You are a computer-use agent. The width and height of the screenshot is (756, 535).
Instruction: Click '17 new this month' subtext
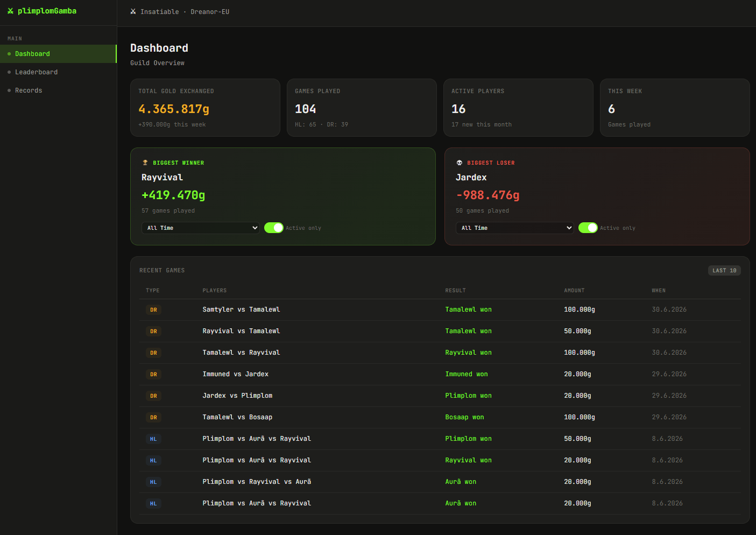[x=482, y=124]
